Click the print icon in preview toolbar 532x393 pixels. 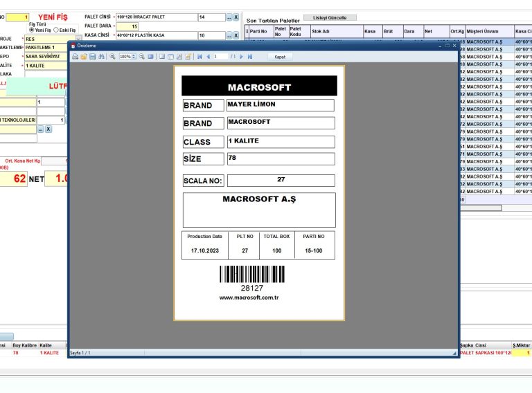(75, 57)
